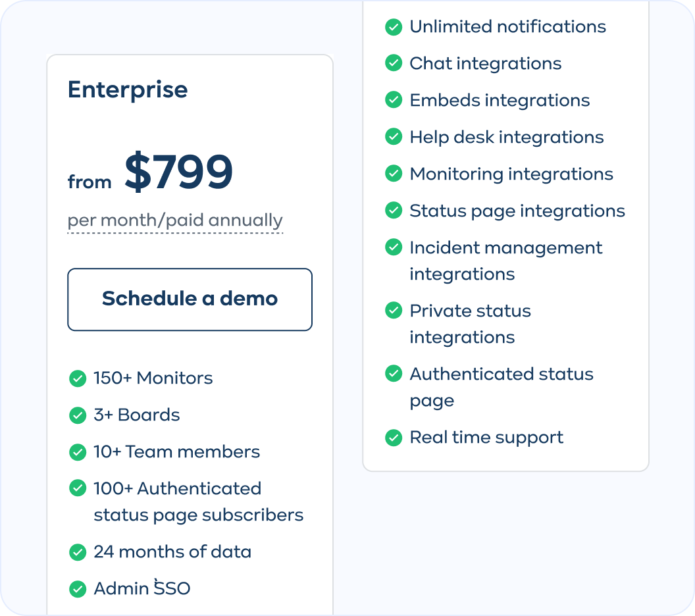Click the checkmark beside Monitoring integrations

[x=394, y=173]
